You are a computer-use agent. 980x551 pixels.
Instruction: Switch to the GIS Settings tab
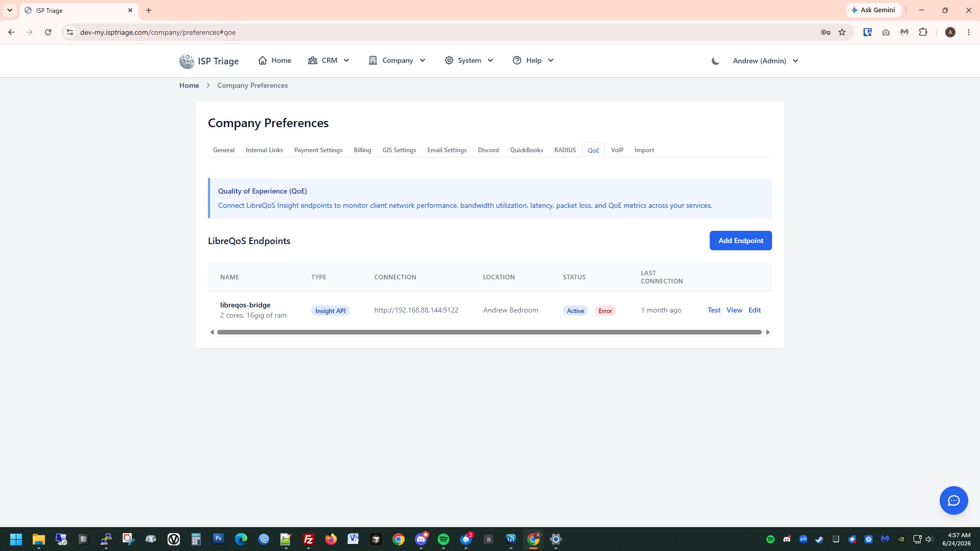click(399, 150)
